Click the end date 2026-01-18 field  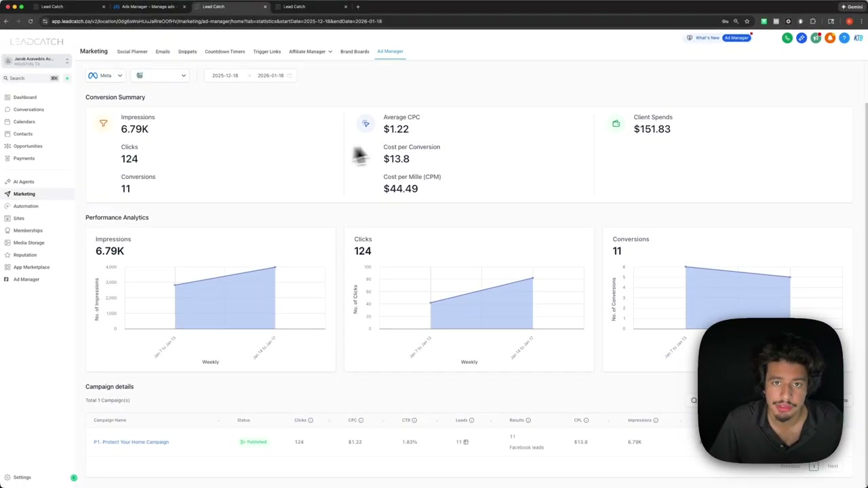pyautogui.click(x=271, y=75)
